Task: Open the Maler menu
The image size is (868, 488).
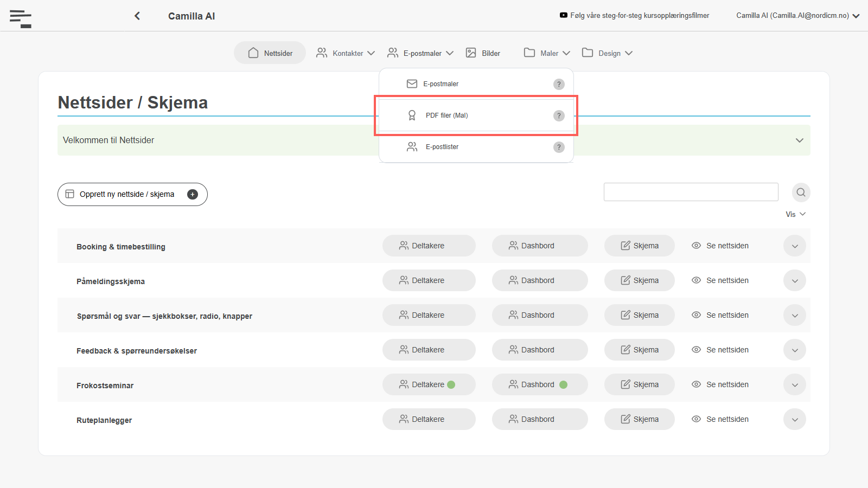Action: [547, 53]
